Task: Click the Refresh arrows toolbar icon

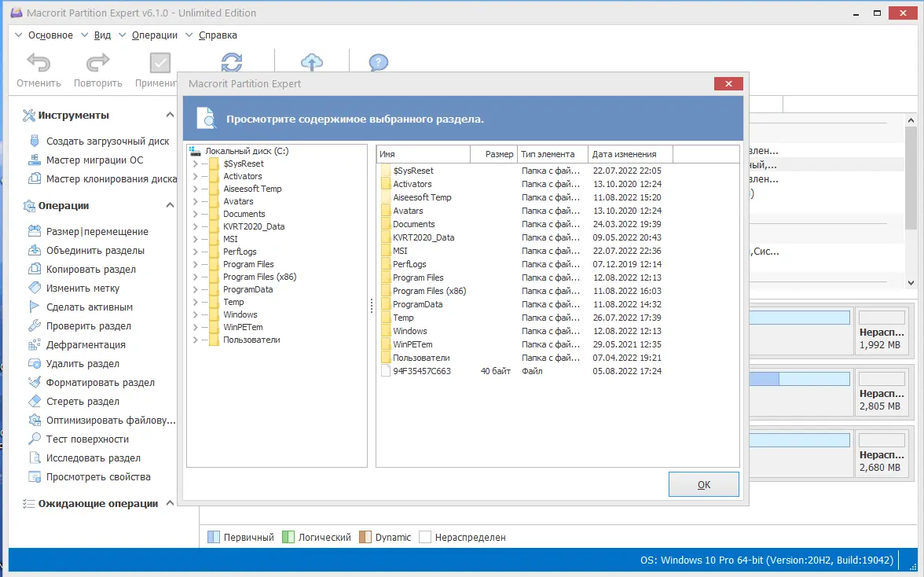Action: 232,62
